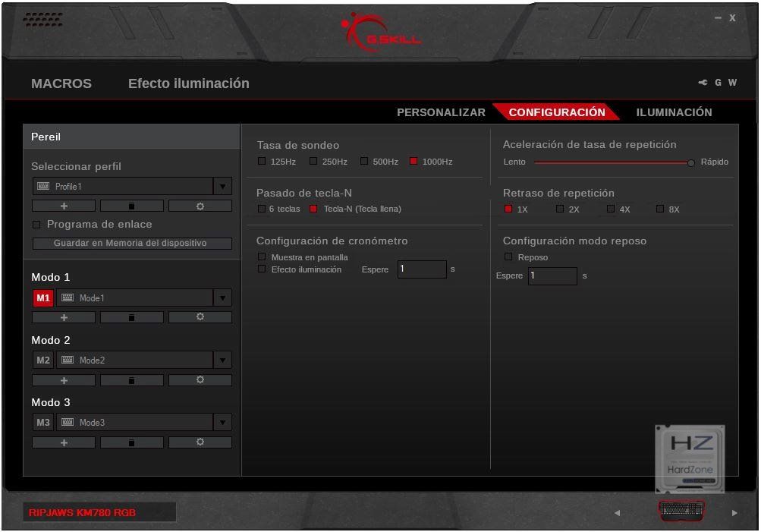Open the Modo 1 gear settings icon
761x532 pixels.
tap(200, 317)
